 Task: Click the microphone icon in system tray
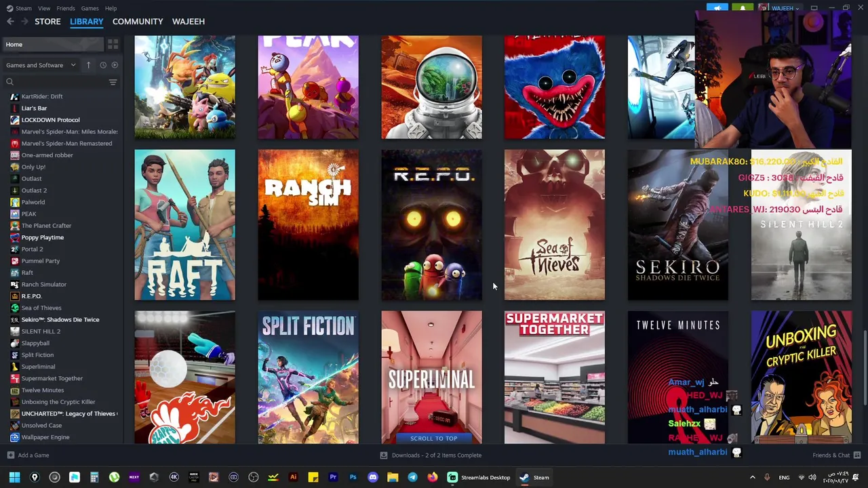tap(767, 478)
